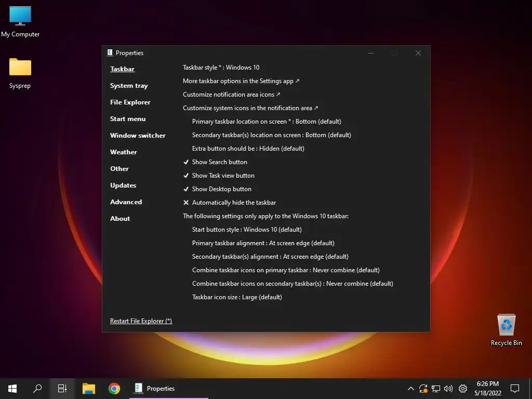Open Customize notification area icons link
Viewport: 532px width, 399px height.
click(x=231, y=95)
